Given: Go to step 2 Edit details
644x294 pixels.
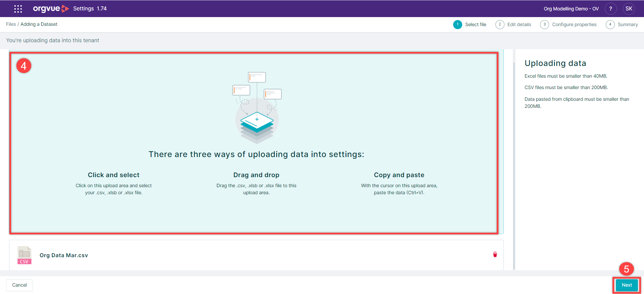Looking at the screenshot, I should point(513,24).
